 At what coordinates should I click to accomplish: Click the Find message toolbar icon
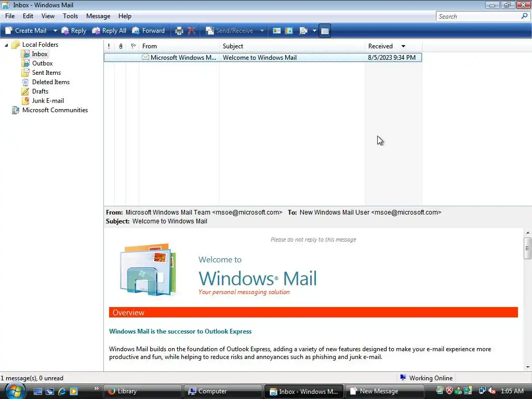303,31
